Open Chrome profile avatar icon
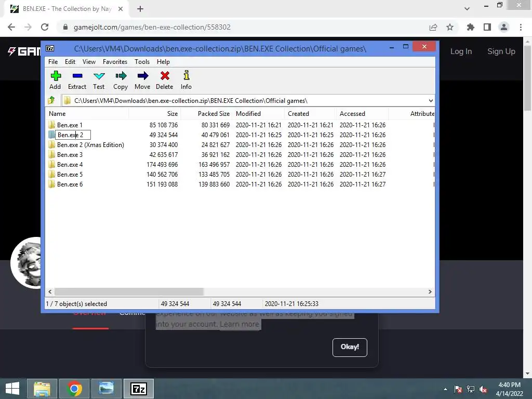Screen dimensions: 532x399 pos(504,27)
